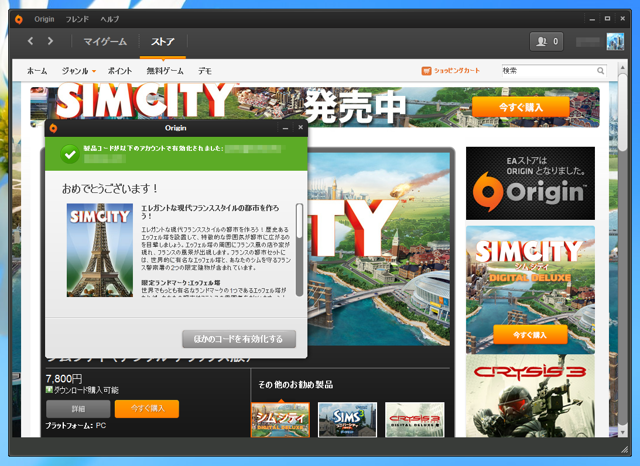Click orange 今すぐ購入 button below 7,800円
This screenshot has height=466, width=640.
tap(147, 409)
